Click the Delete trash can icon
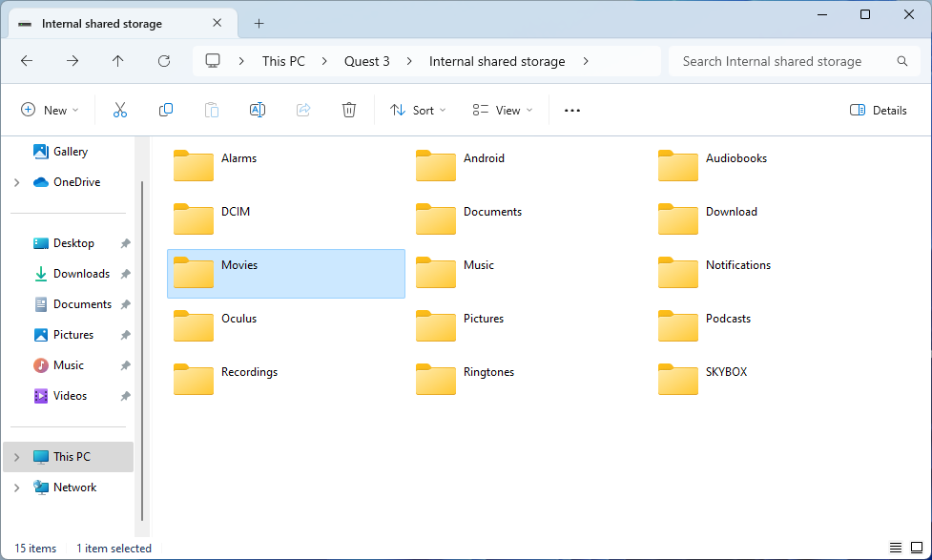 (349, 111)
